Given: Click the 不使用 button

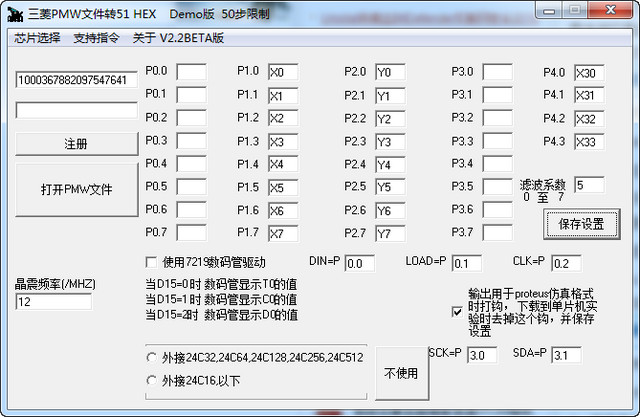Looking at the screenshot, I should point(401,373).
